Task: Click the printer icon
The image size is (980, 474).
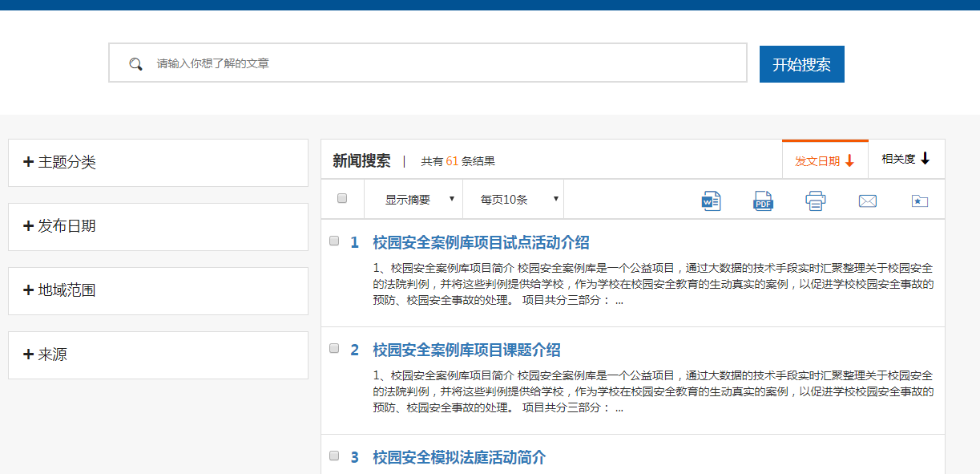Action: 816,201
